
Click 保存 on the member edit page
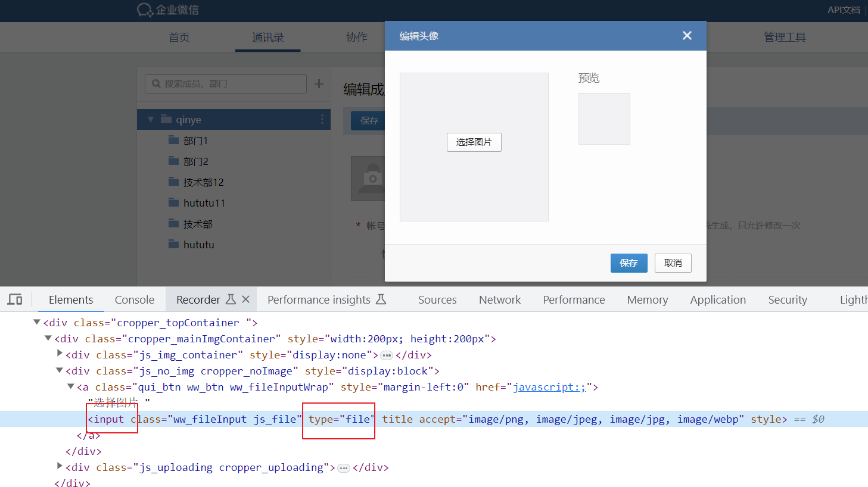369,121
